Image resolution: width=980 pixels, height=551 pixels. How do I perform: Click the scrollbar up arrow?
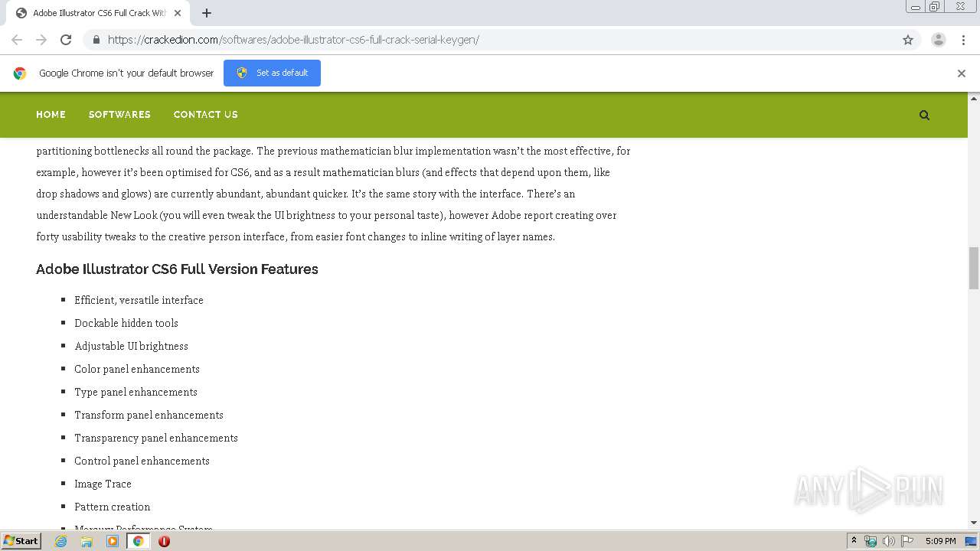coord(974,98)
